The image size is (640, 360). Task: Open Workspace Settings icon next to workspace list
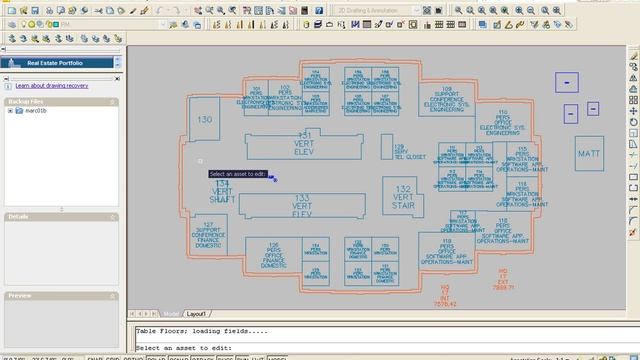[x=427, y=10]
